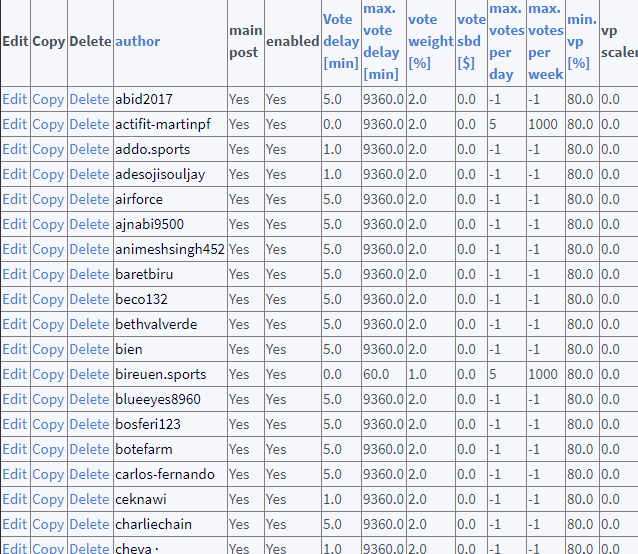Sort by min. vp [%] header

(x=582, y=41)
